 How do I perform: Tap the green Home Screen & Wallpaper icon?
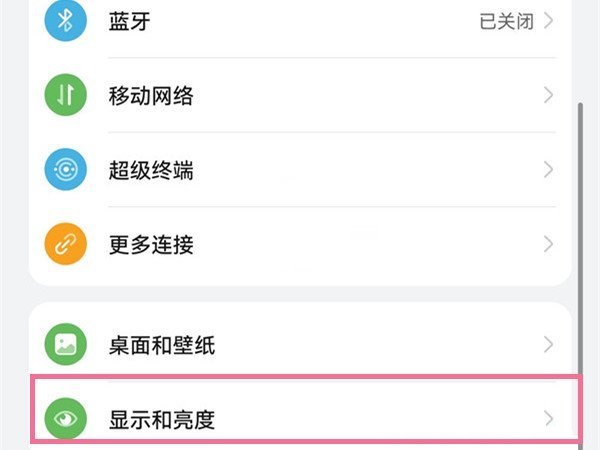(67, 346)
